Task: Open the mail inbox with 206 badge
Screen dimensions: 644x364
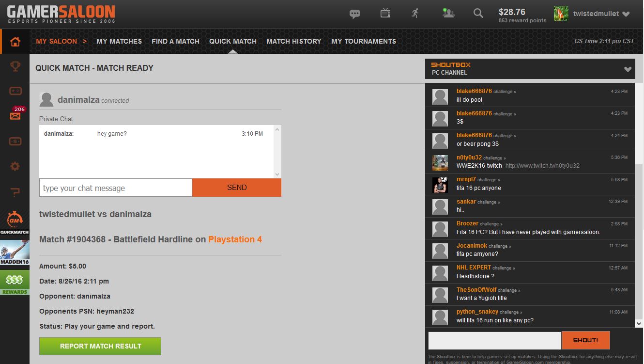Action: pos(15,116)
